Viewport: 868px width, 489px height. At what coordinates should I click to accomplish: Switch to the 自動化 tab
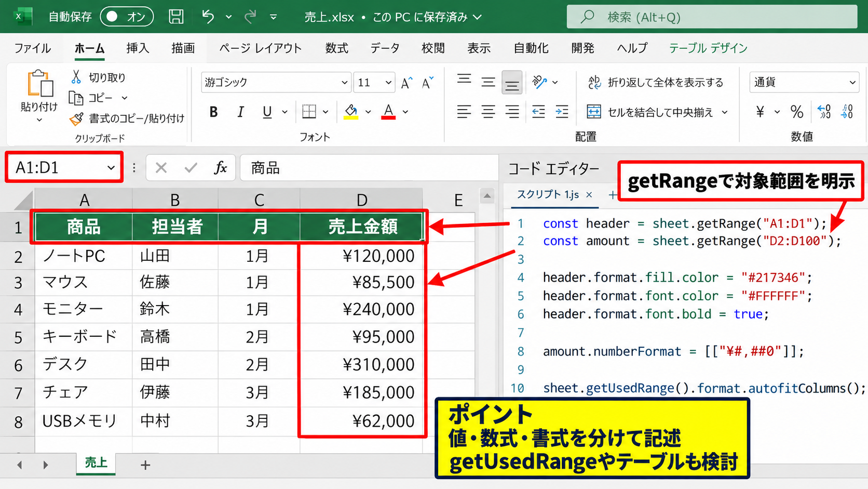(x=531, y=48)
